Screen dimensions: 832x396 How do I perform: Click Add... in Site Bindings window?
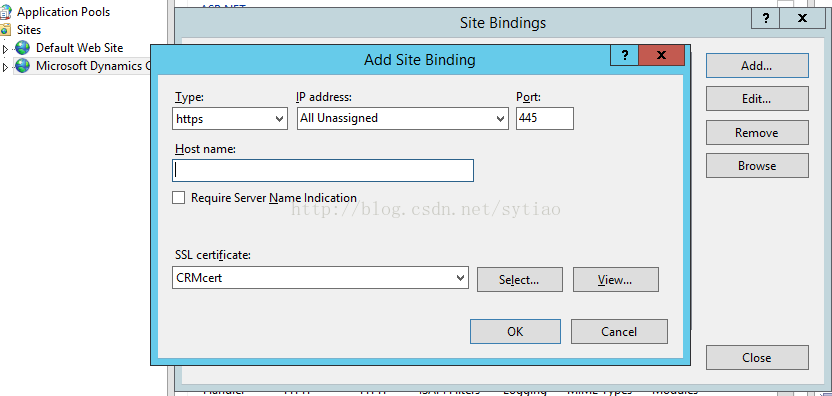(757, 66)
